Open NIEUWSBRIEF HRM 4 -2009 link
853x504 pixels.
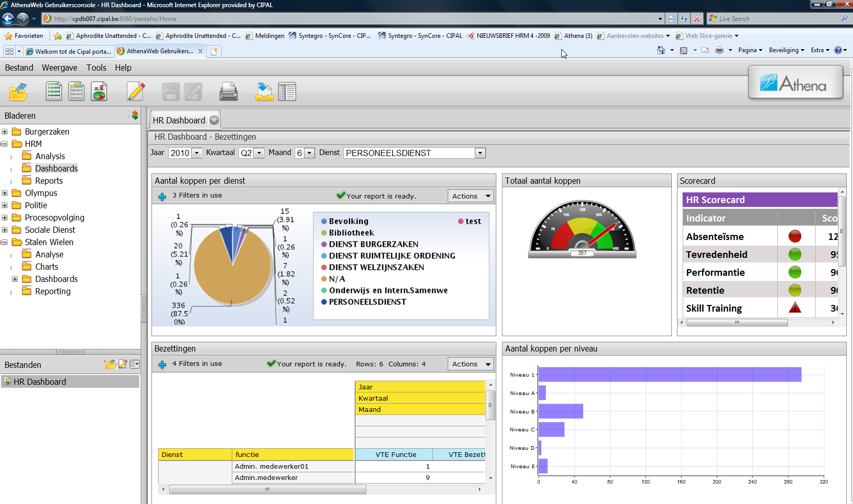[508, 36]
